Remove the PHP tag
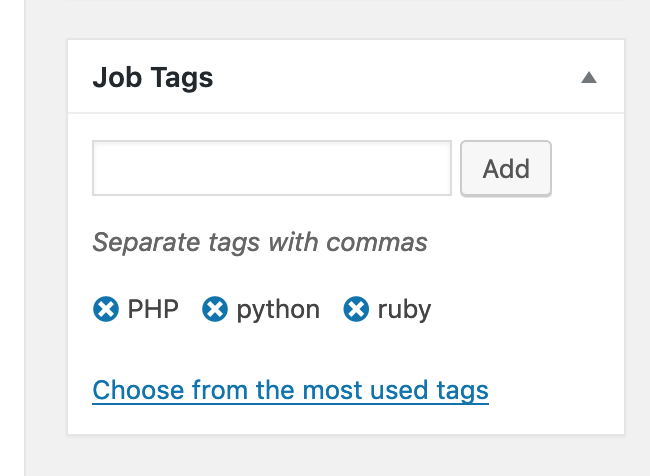650x476 pixels. tap(106, 309)
